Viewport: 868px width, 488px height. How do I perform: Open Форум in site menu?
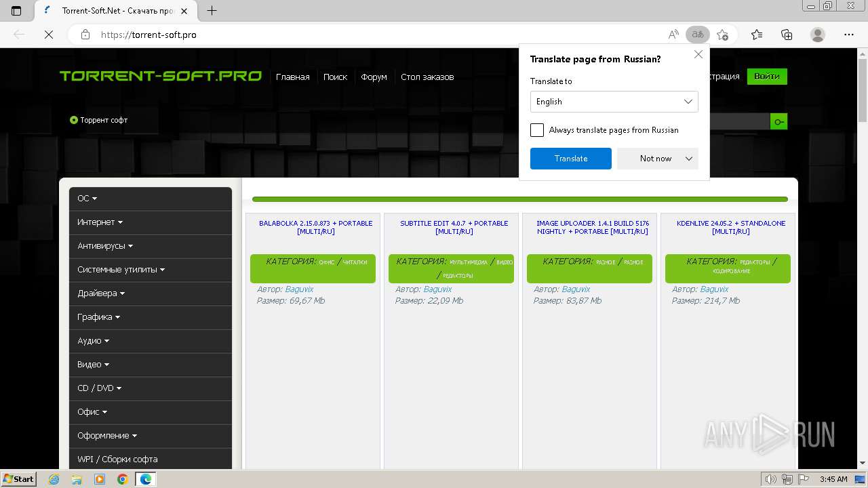[374, 77]
